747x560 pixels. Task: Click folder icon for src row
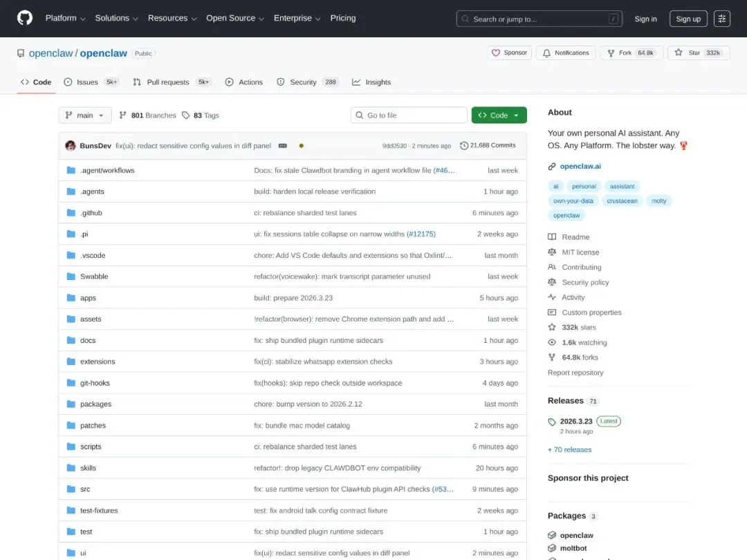point(71,489)
